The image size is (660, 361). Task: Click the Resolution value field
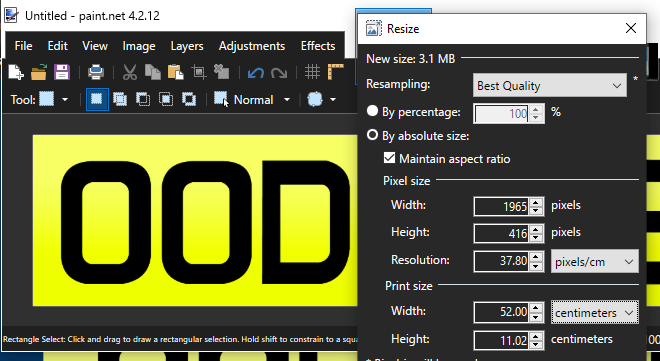pyautogui.click(x=501, y=261)
